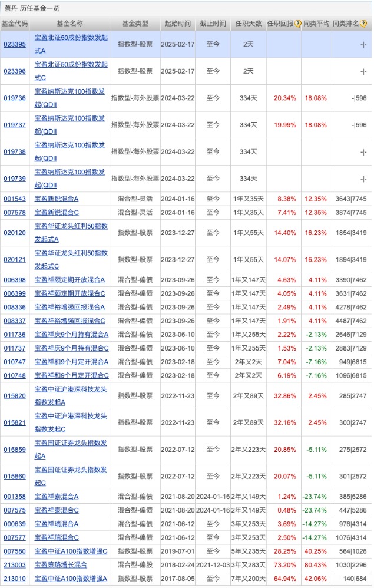Open fund code link 019739
The height and width of the screenshot is (588, 374).
15,179
